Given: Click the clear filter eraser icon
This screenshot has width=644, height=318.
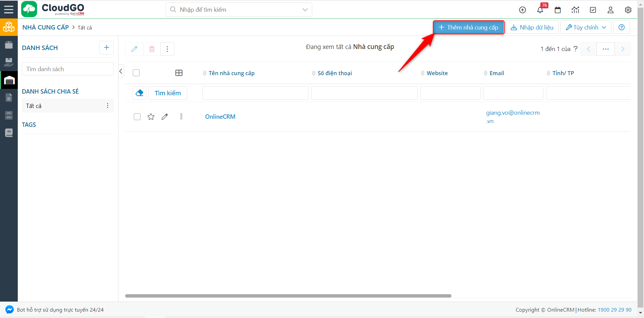Looking at the screenshot, I should click(139, 93).
